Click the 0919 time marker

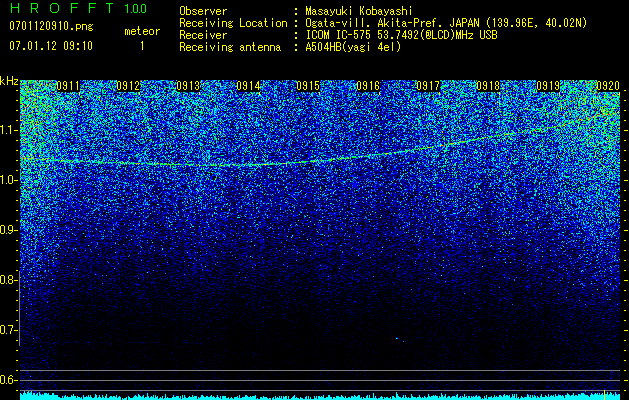(548, 86)
